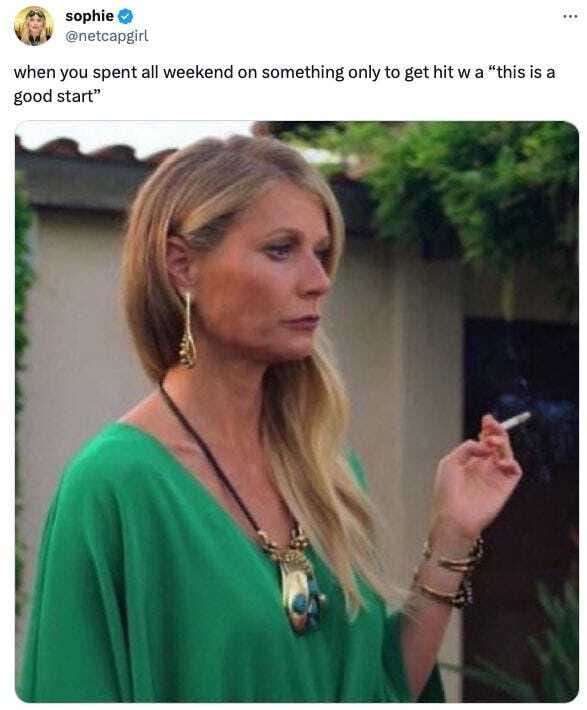Open the attached meme photo
The height and width of the screenshot is (710, 587).
pyautogui.click(x=297, y=412)
